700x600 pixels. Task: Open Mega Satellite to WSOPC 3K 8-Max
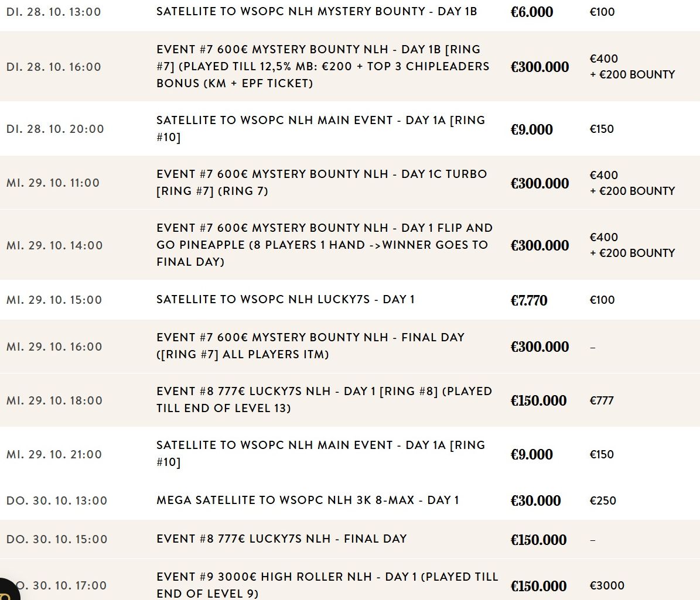point(308,500)
